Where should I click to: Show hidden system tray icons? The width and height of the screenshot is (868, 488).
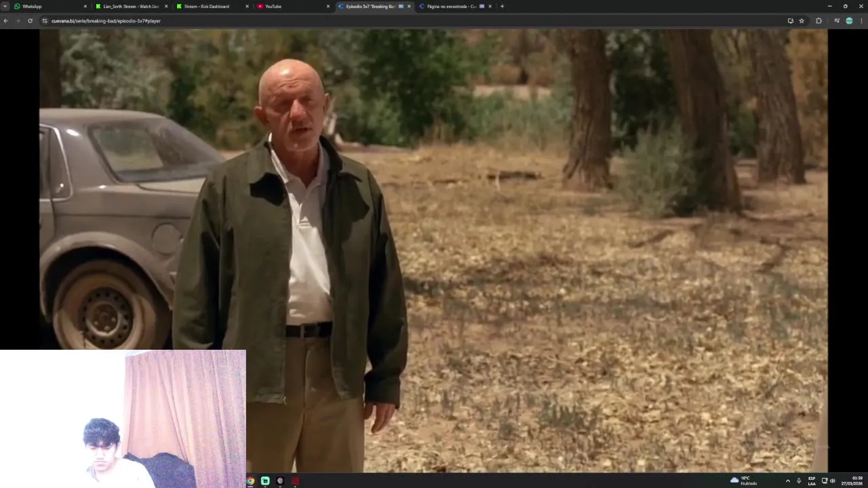(x=787, y=481)
